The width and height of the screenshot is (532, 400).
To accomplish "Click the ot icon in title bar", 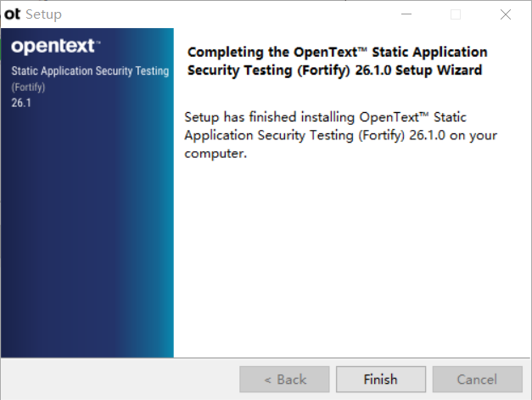I will (13, 14).
